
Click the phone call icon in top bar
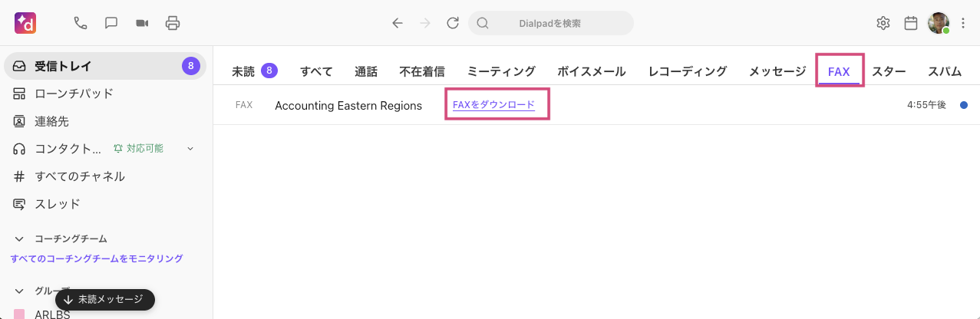[81, 23]
